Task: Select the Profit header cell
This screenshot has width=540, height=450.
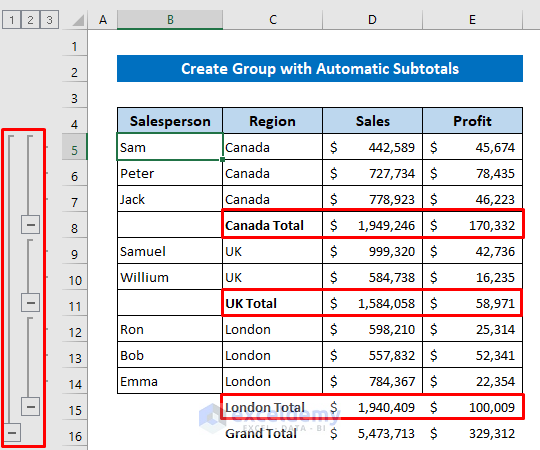Action: pyautogui.click(x=472, y=121)
